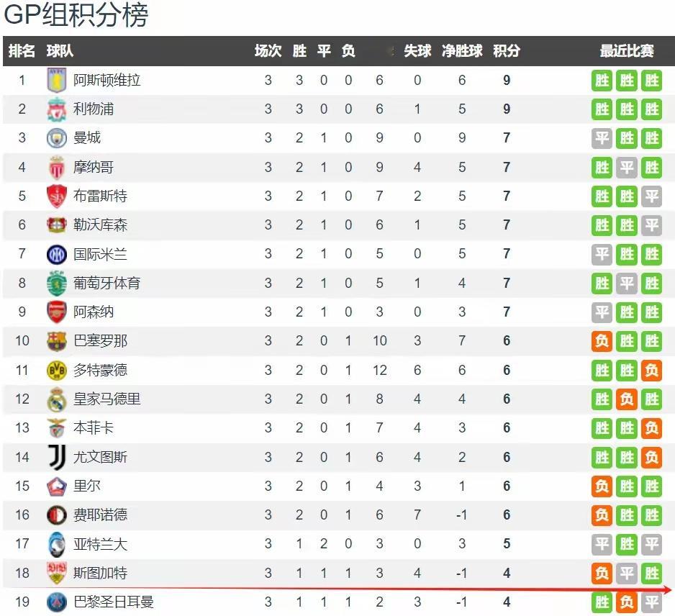Click the Arsenal club crest
The width and height of the screenshot is (675, 616).
pyautogui.click(x=56, y=312)
